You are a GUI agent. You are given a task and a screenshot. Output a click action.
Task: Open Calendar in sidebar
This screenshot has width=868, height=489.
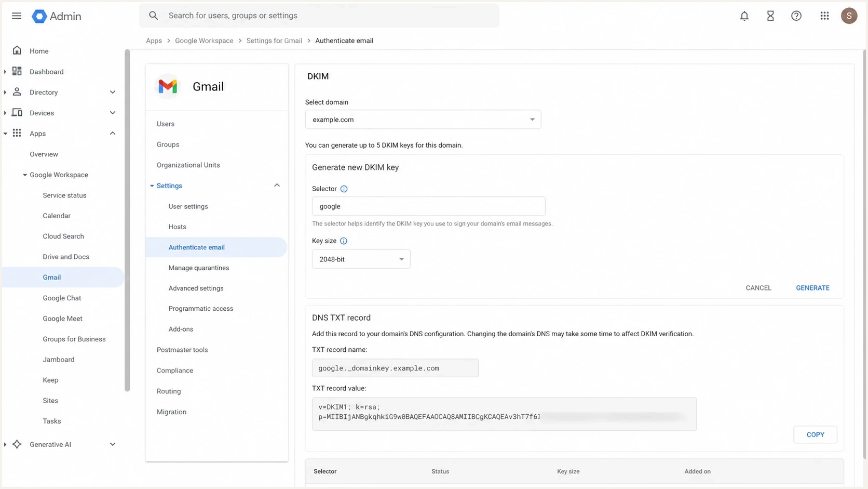[x=57, y=216]
